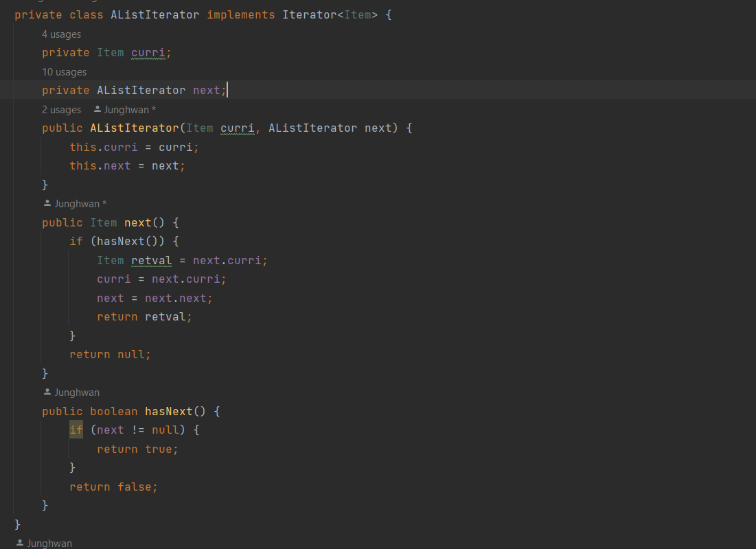Click the next() method name in its signature
Image resolution: width=756 pixels, height=549 pixels.
pos(137,222)
